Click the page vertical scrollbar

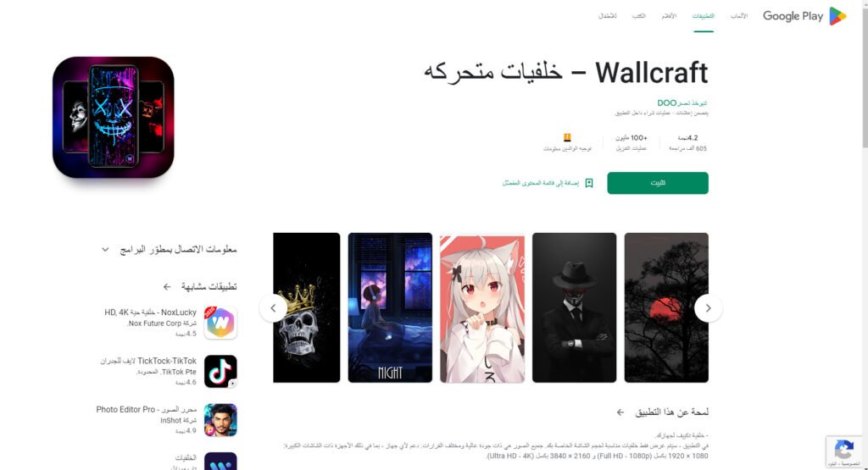865,75
